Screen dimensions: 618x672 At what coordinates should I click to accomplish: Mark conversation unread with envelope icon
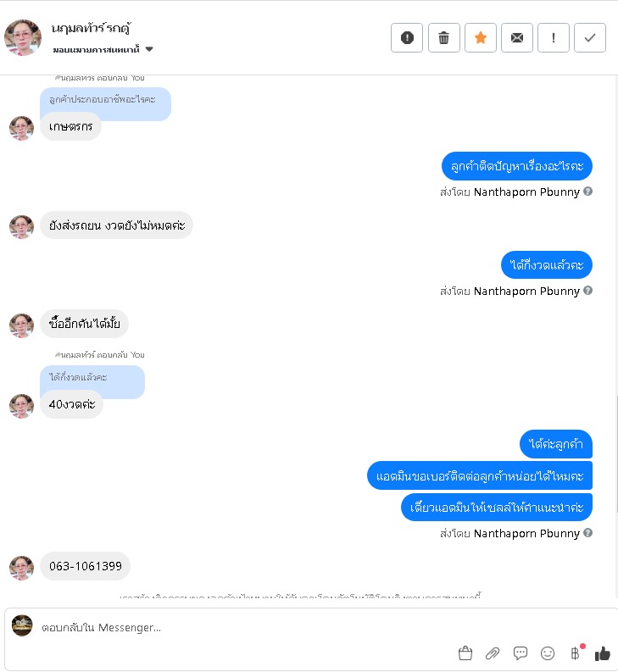pyautogui.click(x=517, y=38)
